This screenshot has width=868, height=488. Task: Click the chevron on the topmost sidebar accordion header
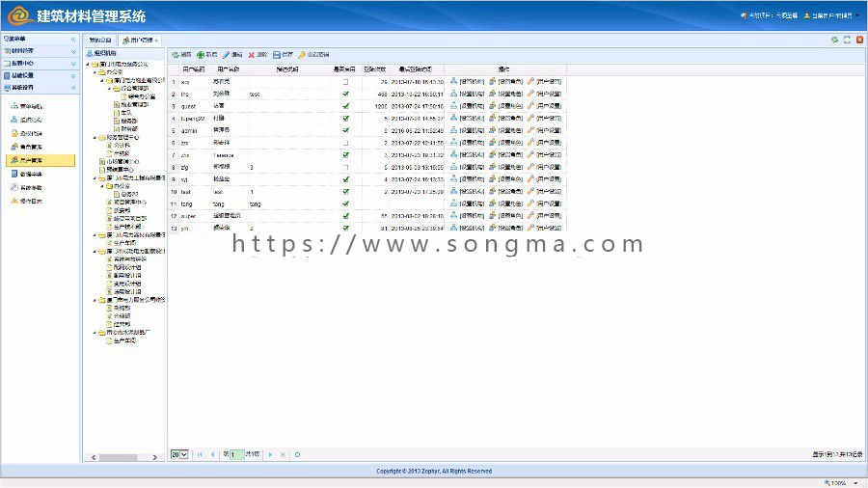coord(73,40)
